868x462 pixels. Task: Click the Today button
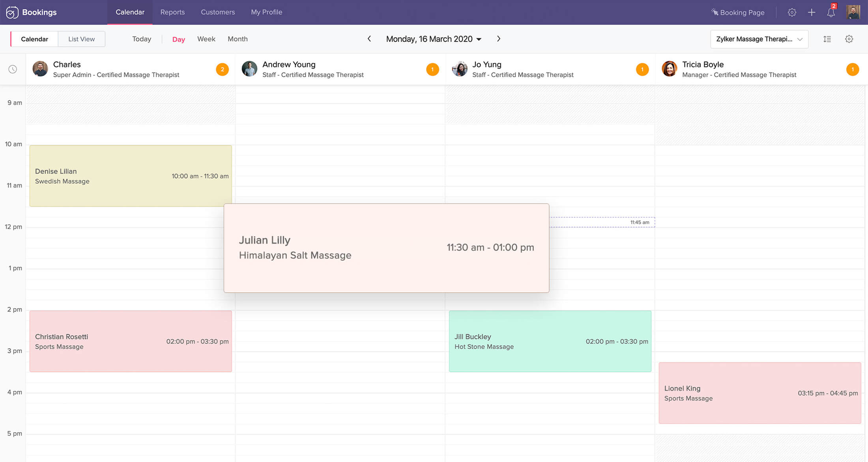(x=142, y=39)
